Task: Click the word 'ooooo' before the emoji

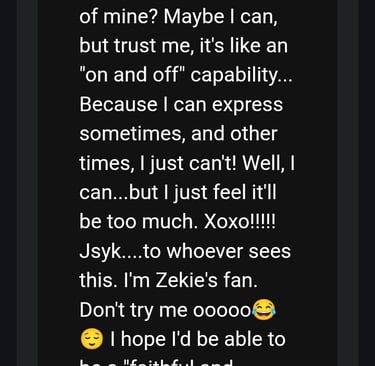Action: (x=222, y=311)
